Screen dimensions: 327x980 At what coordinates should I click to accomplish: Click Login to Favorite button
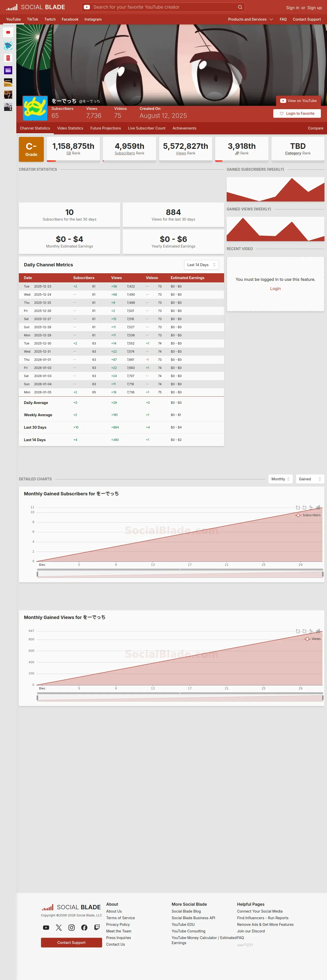(297, 113)
